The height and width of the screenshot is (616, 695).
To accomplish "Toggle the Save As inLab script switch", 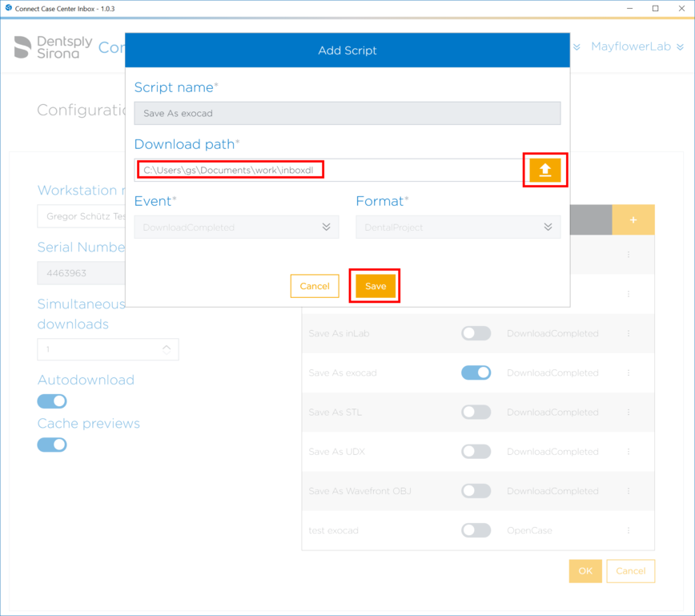I will 476,333.
